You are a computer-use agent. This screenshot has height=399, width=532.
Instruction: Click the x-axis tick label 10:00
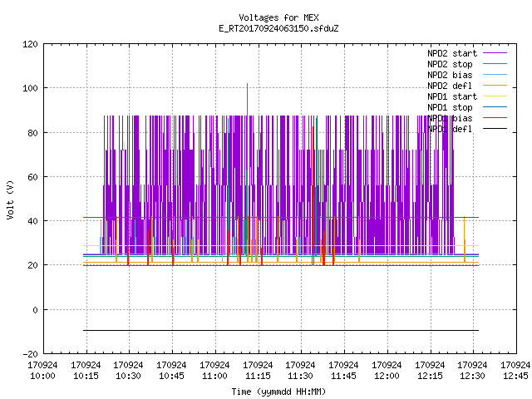(42, 376)
